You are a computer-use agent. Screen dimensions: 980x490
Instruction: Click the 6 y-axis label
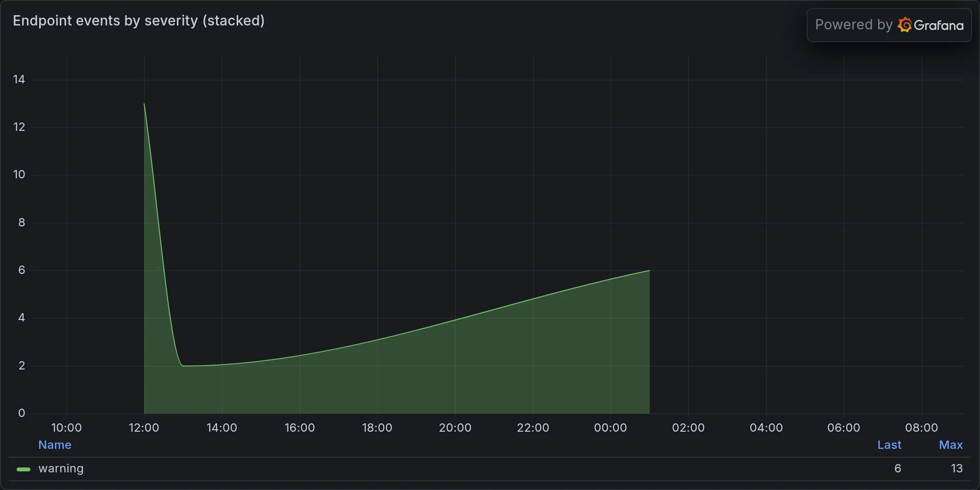coord(22,270)
